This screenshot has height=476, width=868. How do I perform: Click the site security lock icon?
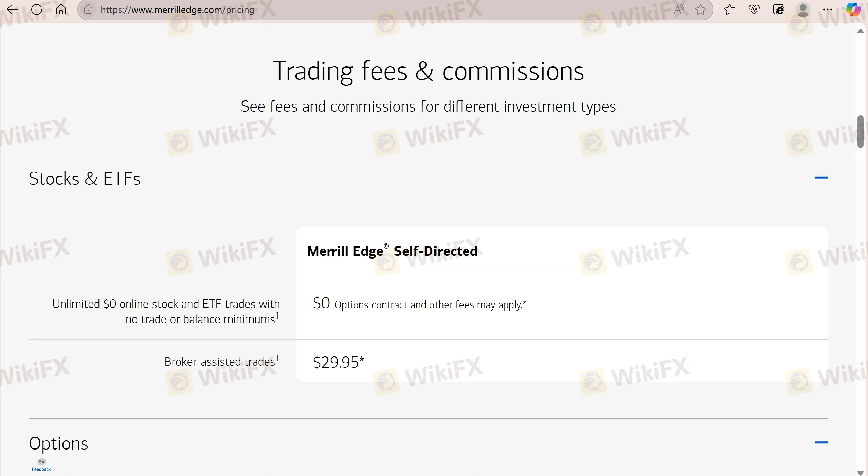point(88,10)
